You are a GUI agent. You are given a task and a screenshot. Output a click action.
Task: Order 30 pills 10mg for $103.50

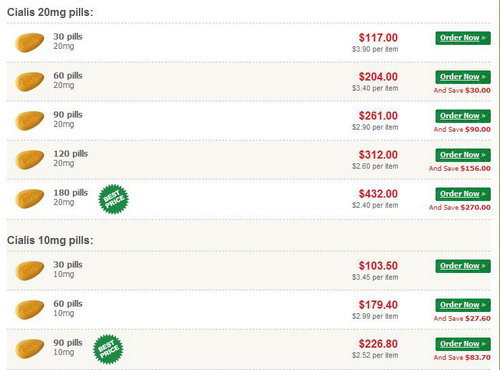pos(463,266)
